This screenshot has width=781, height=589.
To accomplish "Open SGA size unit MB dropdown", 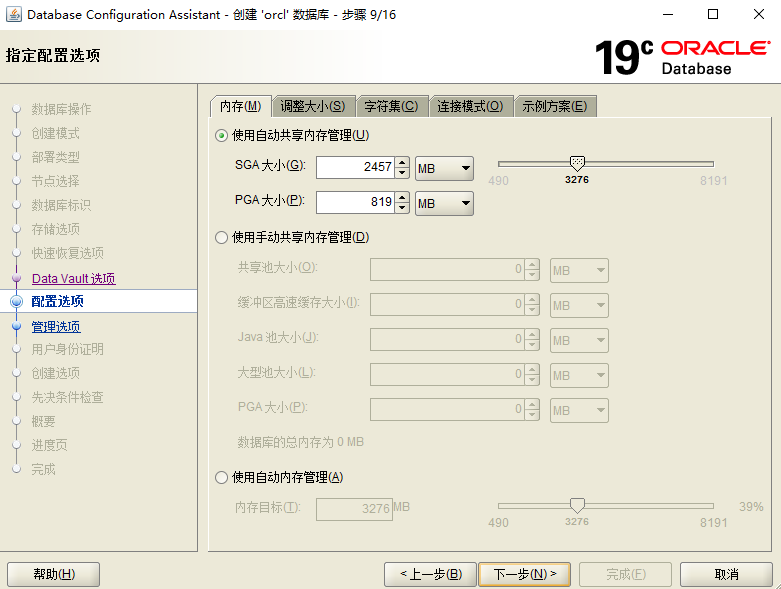I will coord(444,168).
